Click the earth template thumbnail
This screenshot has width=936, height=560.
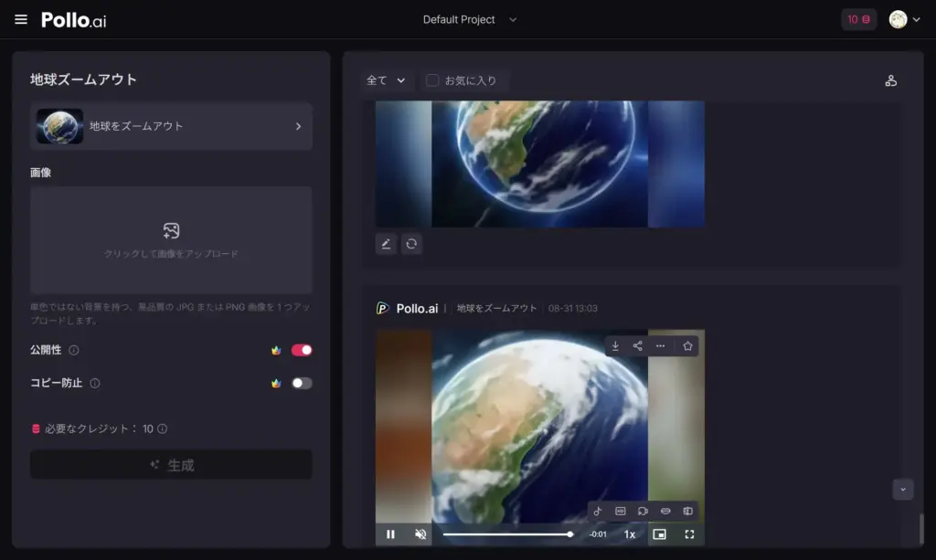click(59, 126)
